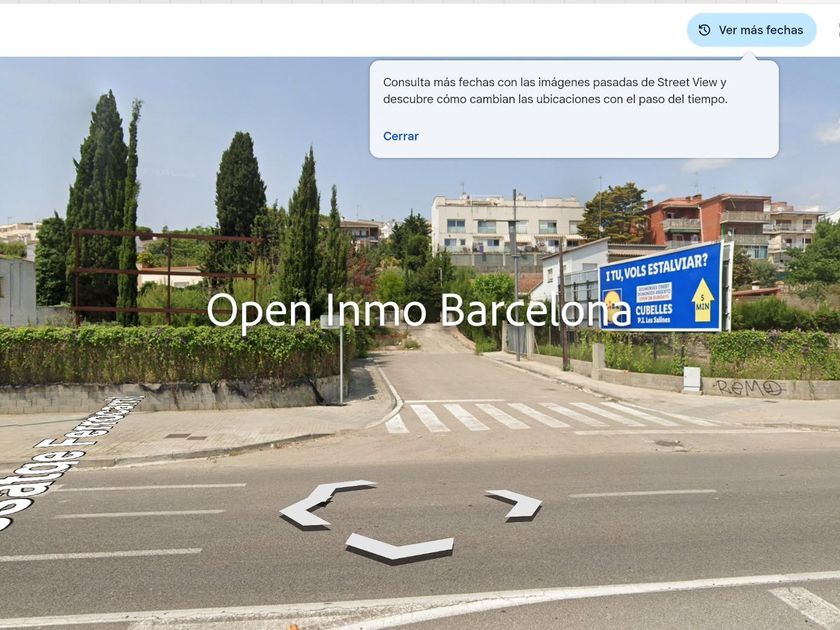Click the white apartment building
This screenshot has width=840, height=630.
(506, 230)
